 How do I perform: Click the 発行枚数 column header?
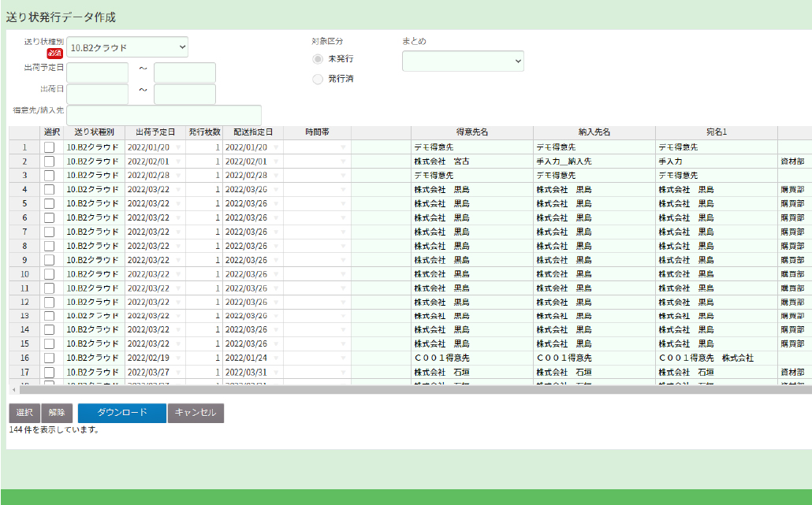point(204,132)
